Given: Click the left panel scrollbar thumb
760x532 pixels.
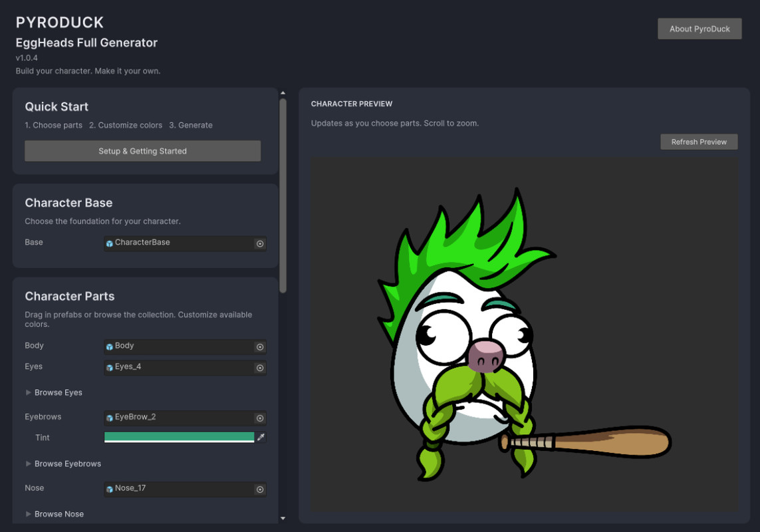Looking at the screenshot, I should click(283, 196).
